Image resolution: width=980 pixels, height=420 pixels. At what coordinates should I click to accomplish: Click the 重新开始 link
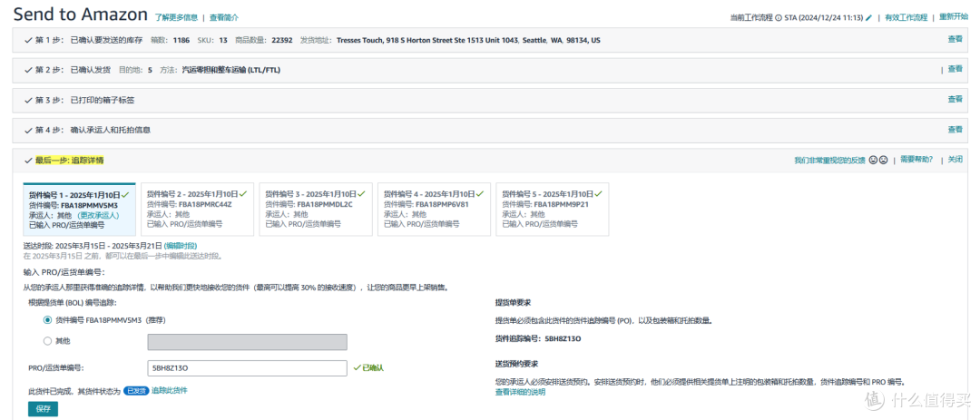point(953,17)
